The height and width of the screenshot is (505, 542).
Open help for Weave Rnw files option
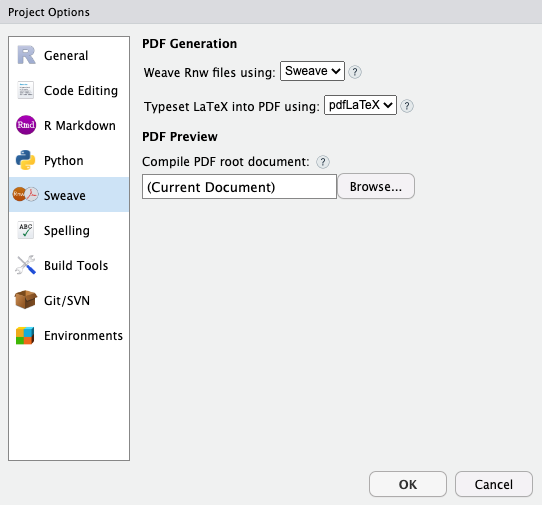pyautogui.click(x=355, y=72)
